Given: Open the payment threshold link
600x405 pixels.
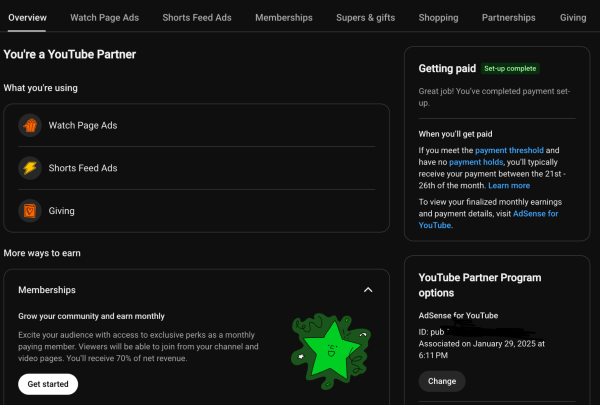Looking at the screenshot, I should pos(509,150).
